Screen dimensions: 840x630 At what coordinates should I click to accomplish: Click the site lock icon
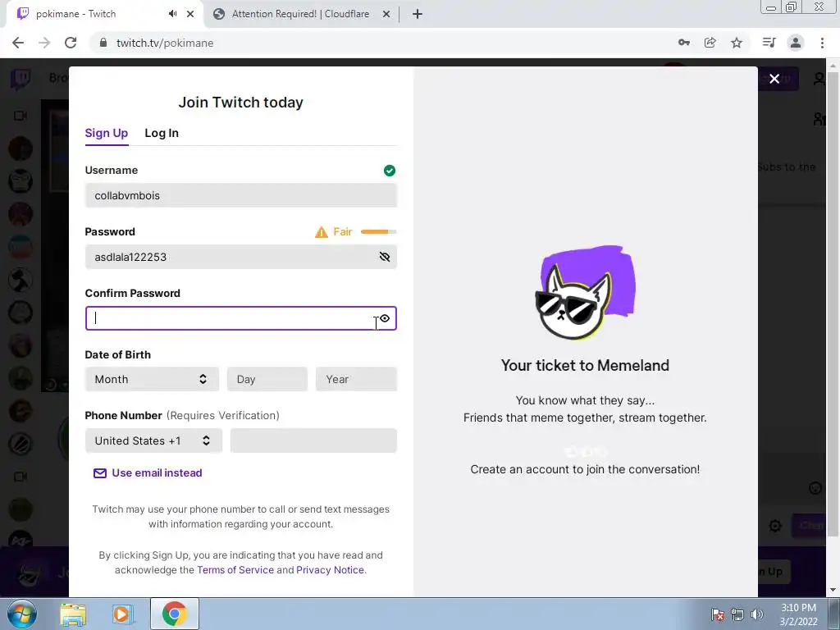tap(103, 43)
